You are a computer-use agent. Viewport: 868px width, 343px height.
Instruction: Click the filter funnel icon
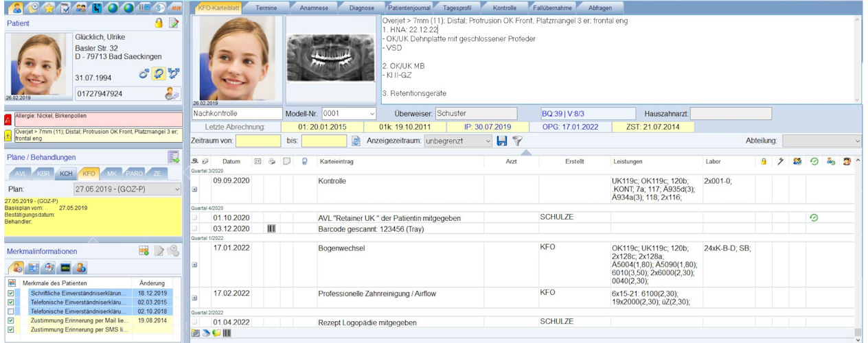[x=517, y=141]
